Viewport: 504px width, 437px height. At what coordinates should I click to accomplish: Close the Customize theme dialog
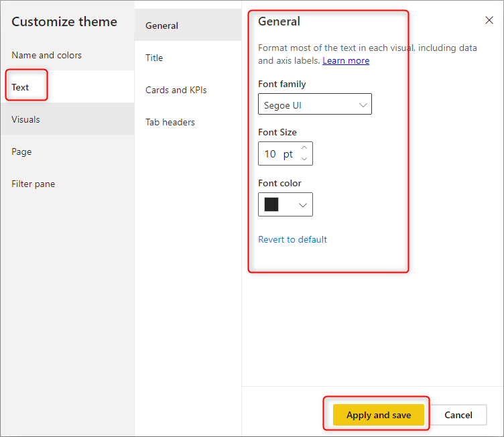[489, 20]
